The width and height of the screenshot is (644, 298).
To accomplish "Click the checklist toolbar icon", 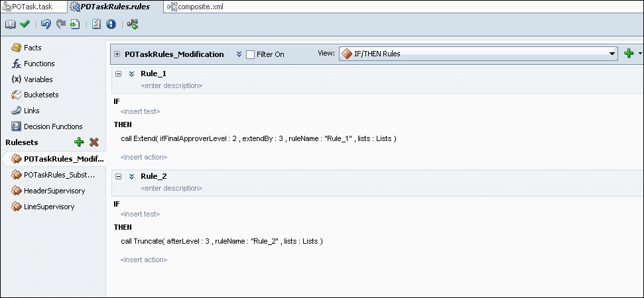I will click(x=96, y=25).
